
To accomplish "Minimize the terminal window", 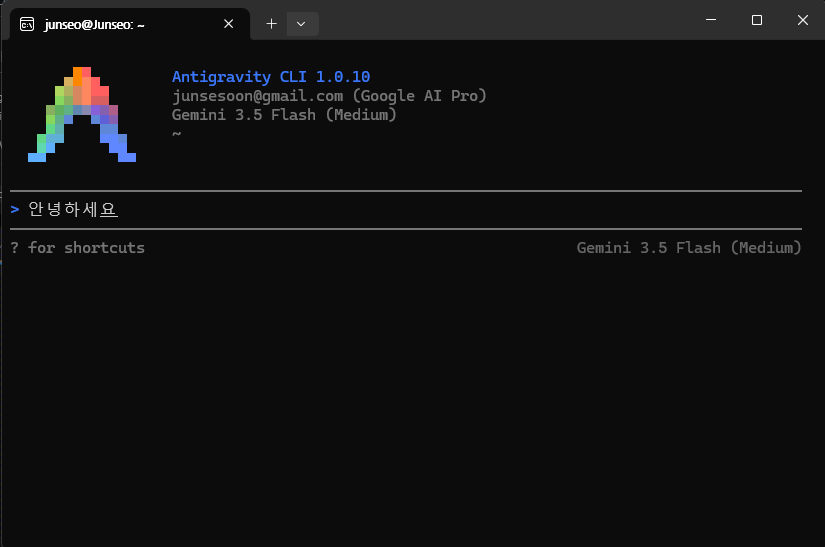I will coord(711,20).
